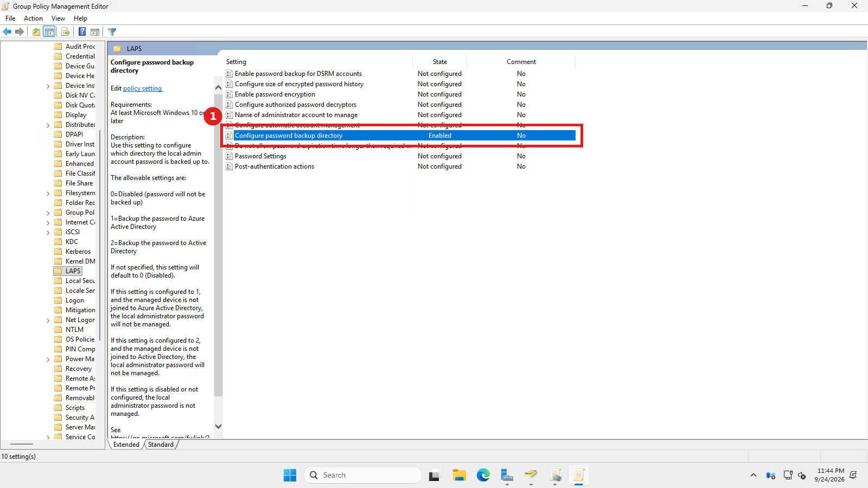
Task: Select the Credential tree folder
Action: point(80,56)
